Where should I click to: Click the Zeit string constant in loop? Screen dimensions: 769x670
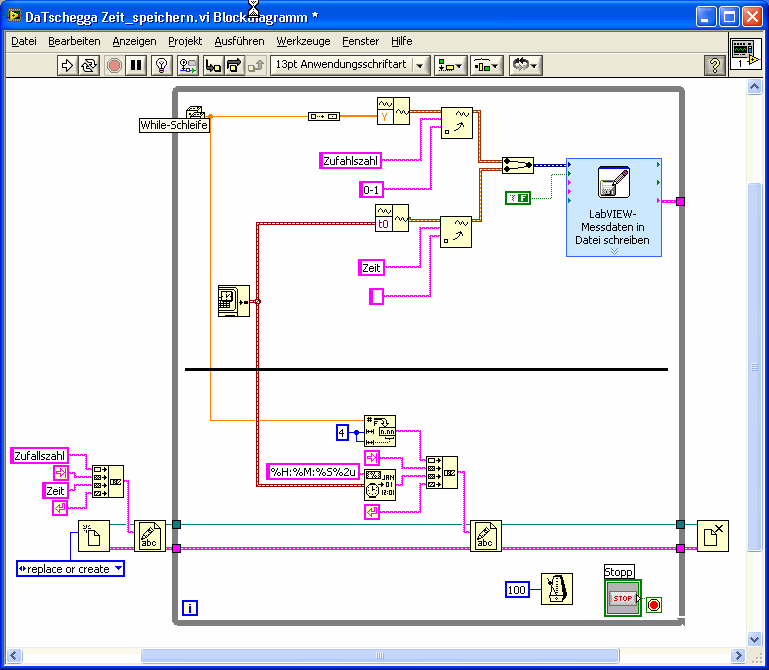pyautogui.click(x=371, y=267)
